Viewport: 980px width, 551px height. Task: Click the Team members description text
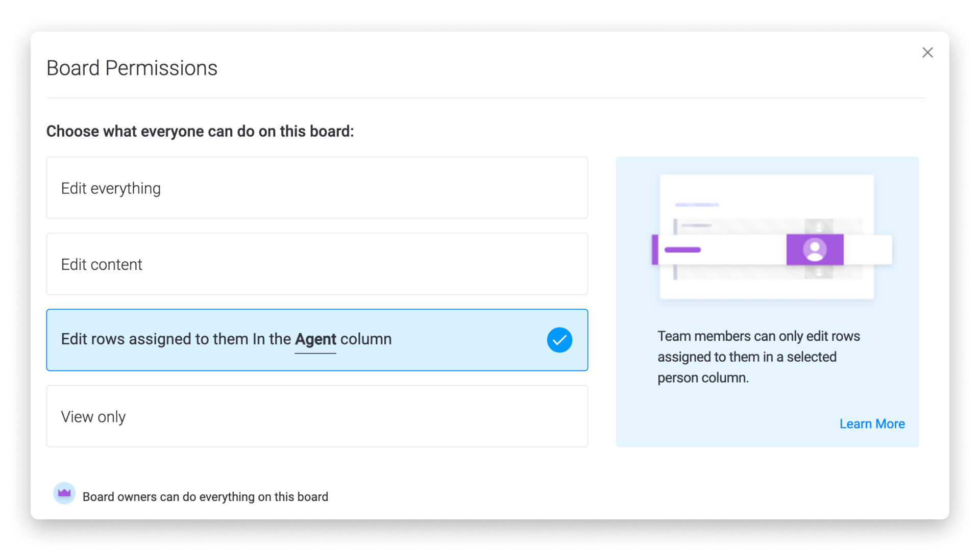click(758, 357)
